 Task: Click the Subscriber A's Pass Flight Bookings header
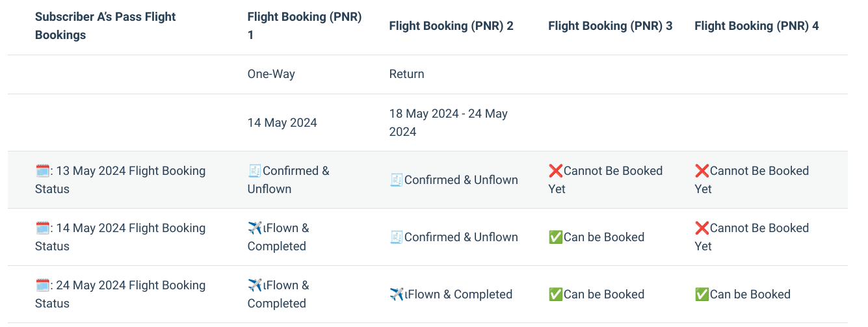[105, 26]
